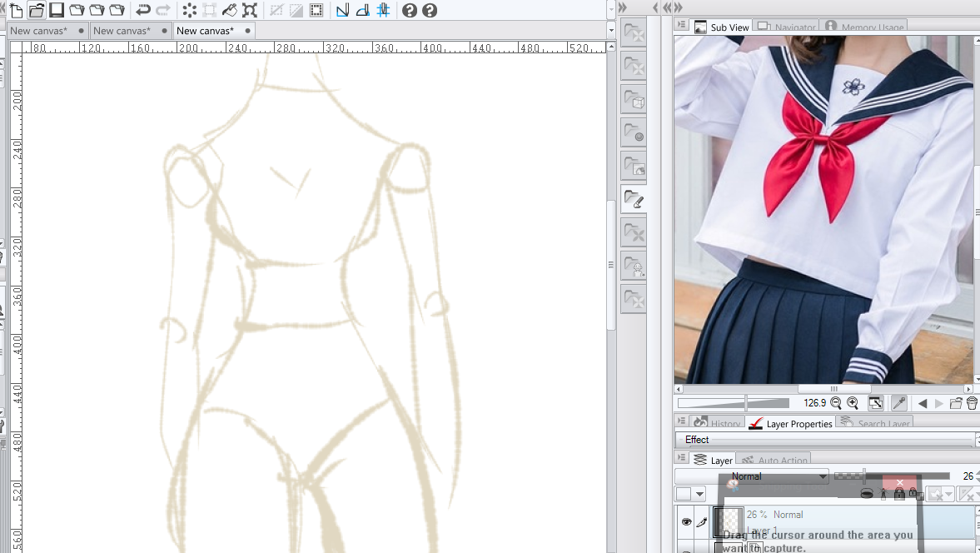Collapse right palette dock single arrow
This screenshot has width=980, height=553.
tap(655, 7)
